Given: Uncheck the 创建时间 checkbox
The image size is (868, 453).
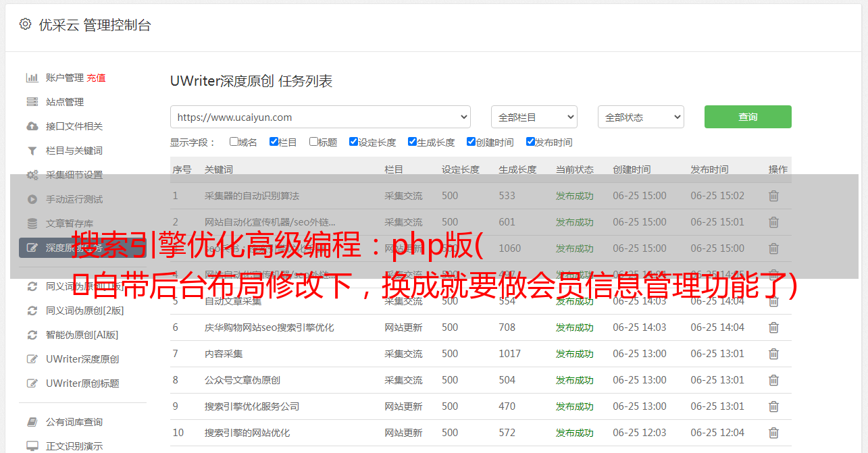Looking at the screenshot, I should pyautogui.click(x=471, y=142).
